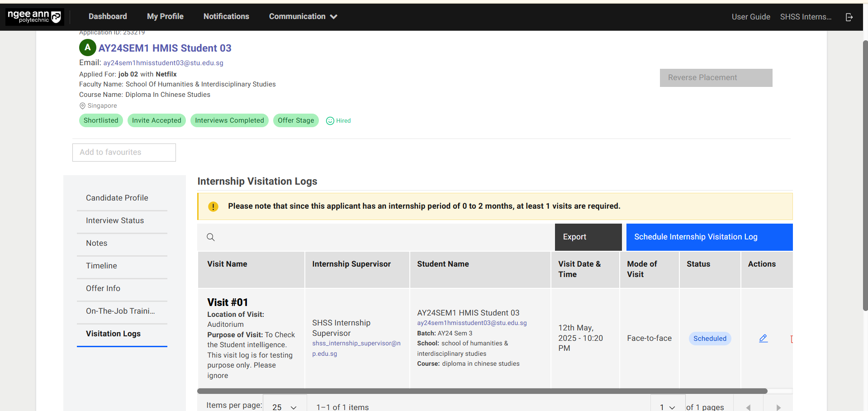Viewport: 868px width, 411px height.
Task: Click the search magnifier icon
Action: [x=211, y=237]
